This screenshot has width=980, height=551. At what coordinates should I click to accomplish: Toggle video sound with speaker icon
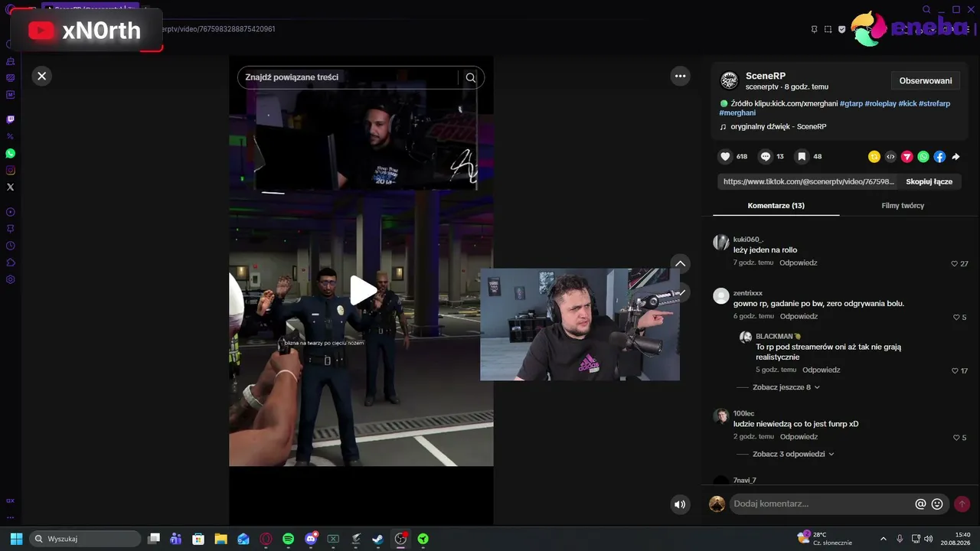point(679,504)
